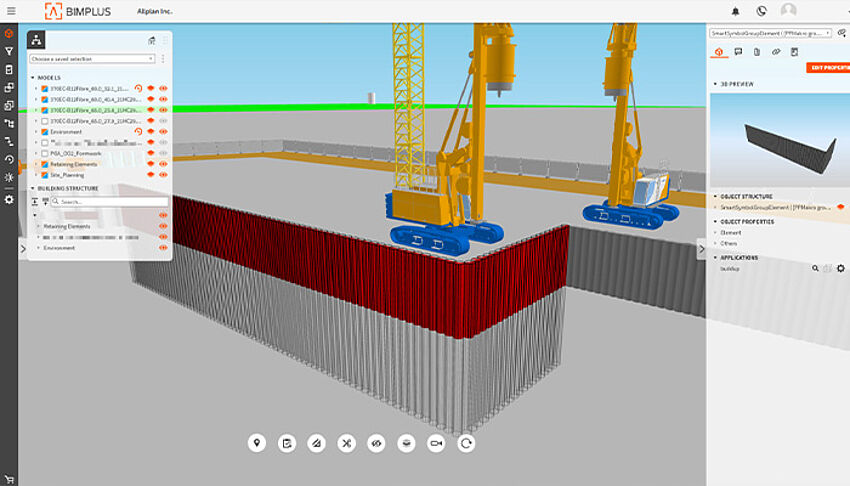Click the location pin tool in bottom toolbar
Viewport: 850px width, 486px height.
click(257, 443)
